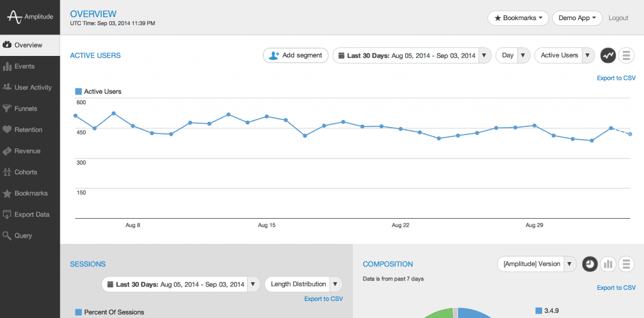Click the last data point on chart
Screen dimensions: 644x318
(x=630, y=134)
